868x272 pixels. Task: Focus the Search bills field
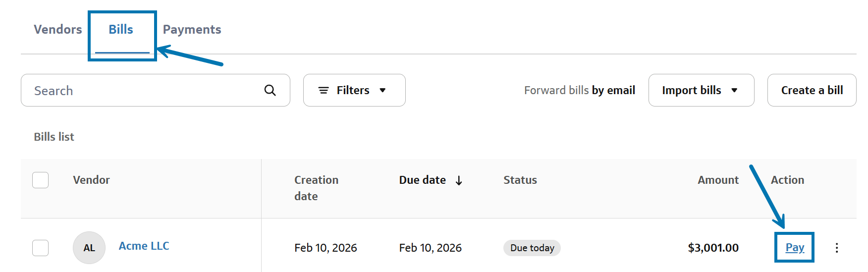[x=144, y=90]
